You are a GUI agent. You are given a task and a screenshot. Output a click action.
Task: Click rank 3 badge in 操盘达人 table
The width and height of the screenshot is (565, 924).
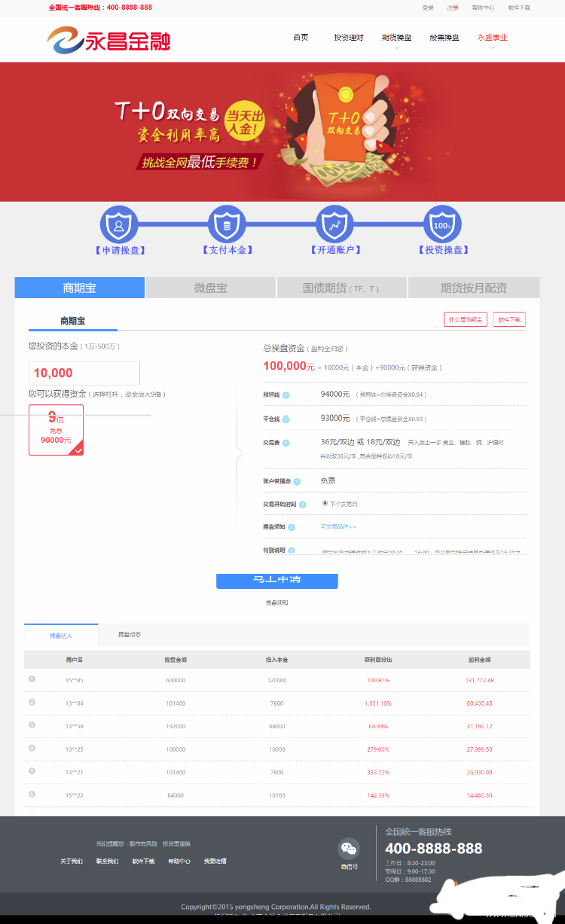(32, 725)
